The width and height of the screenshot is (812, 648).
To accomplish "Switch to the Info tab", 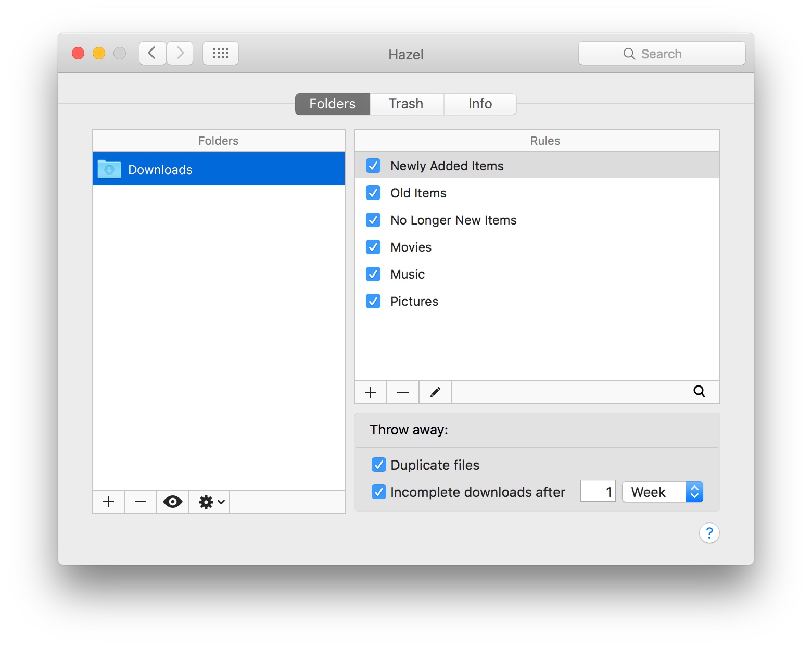I will 480,104.
